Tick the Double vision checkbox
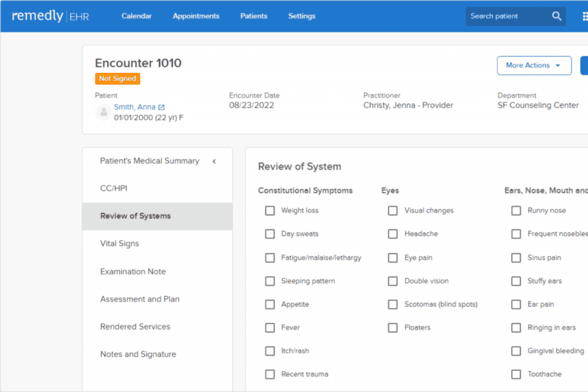This screenshot has height=392, width=588. point(393,281)
